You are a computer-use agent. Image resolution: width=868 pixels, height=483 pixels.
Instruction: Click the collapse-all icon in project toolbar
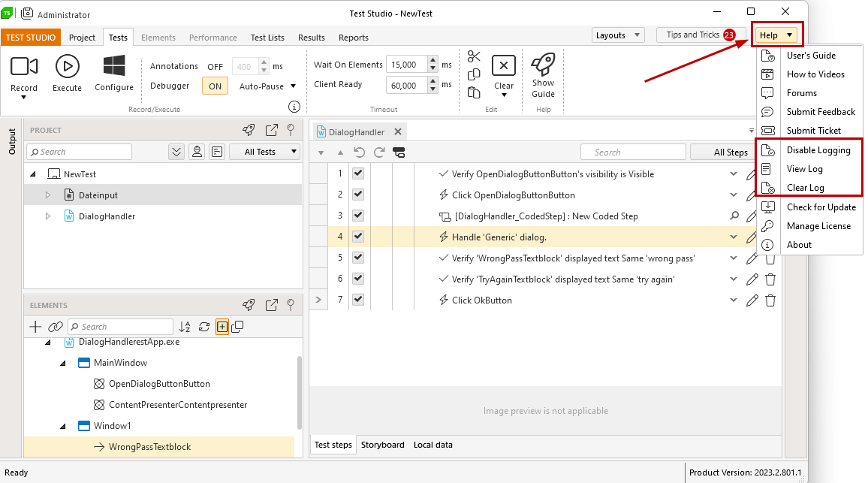[176, 152]
